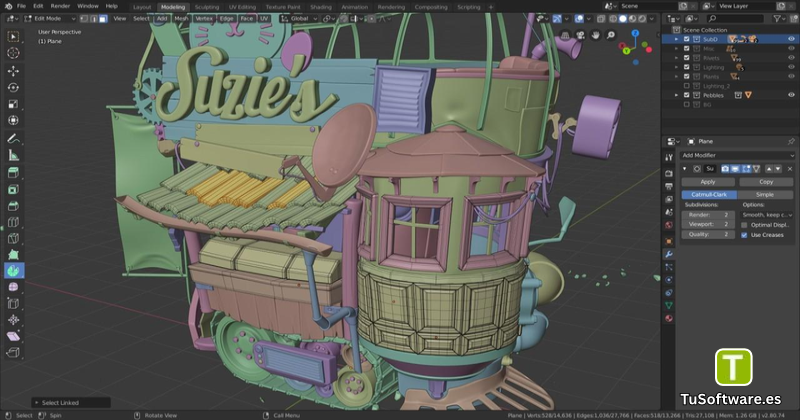Expand the Pebbles collection

click(x=677, y=95)
